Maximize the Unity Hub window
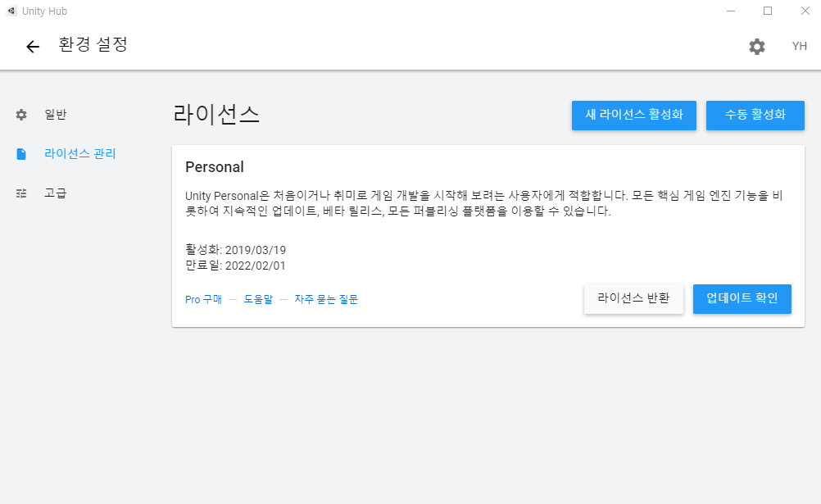 [768, 11]
